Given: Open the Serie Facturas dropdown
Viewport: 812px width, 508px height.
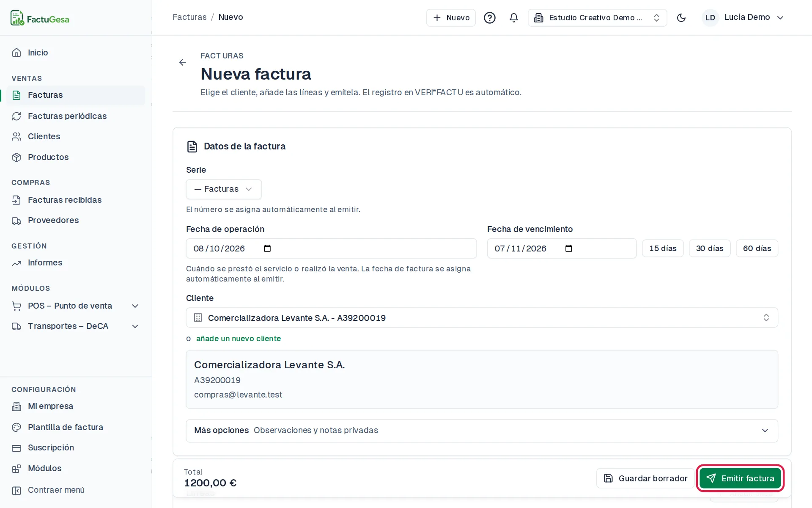Looking at the screenshot, I should (224, 189).
